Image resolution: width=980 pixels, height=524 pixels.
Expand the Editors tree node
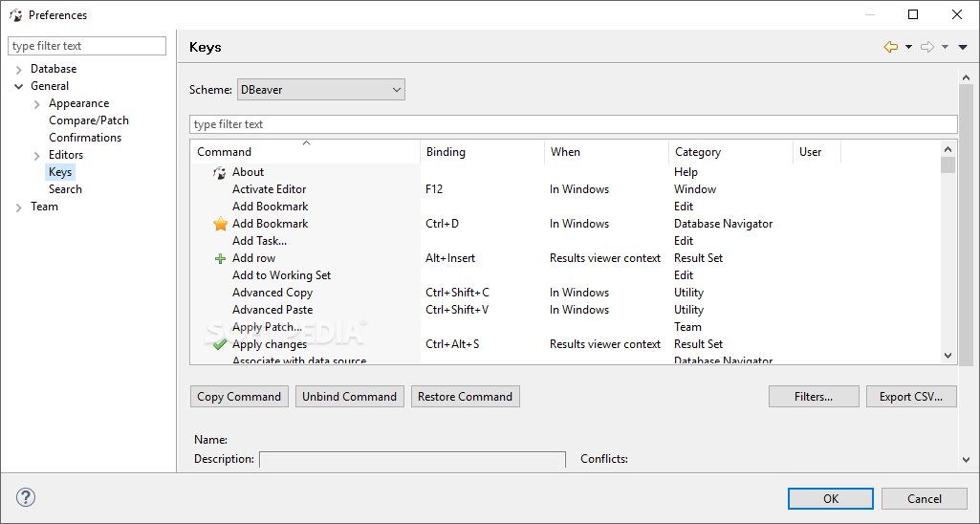(37, 155)
